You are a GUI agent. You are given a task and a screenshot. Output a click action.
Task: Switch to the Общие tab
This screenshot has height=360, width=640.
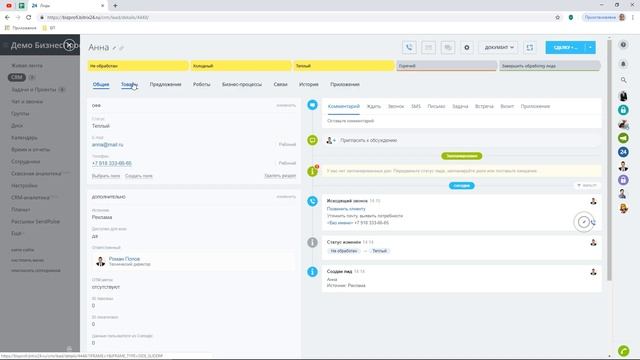coord(101,84)
